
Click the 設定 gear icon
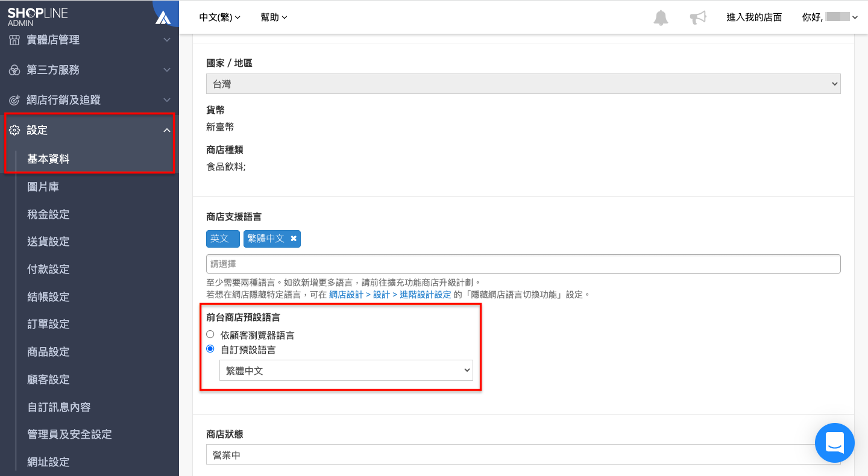[14, 130]
